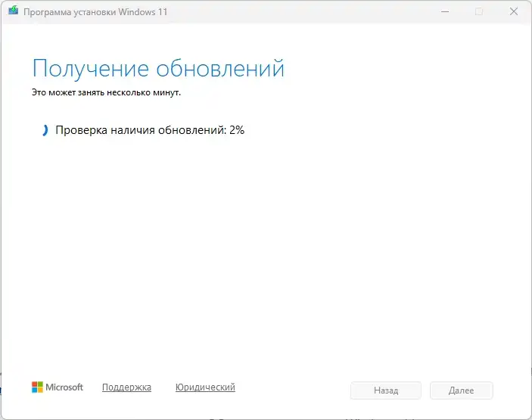
Task: Open the Юридический link
Action: 205,387
